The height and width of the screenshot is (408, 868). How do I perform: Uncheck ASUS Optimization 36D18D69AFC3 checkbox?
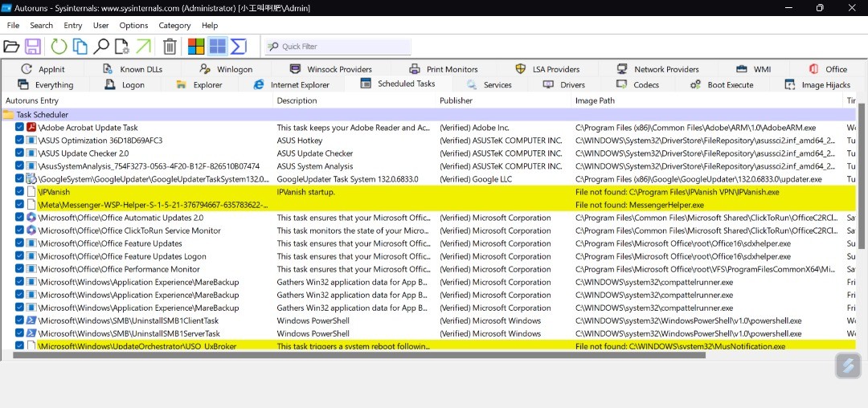(x=20, y=141)
